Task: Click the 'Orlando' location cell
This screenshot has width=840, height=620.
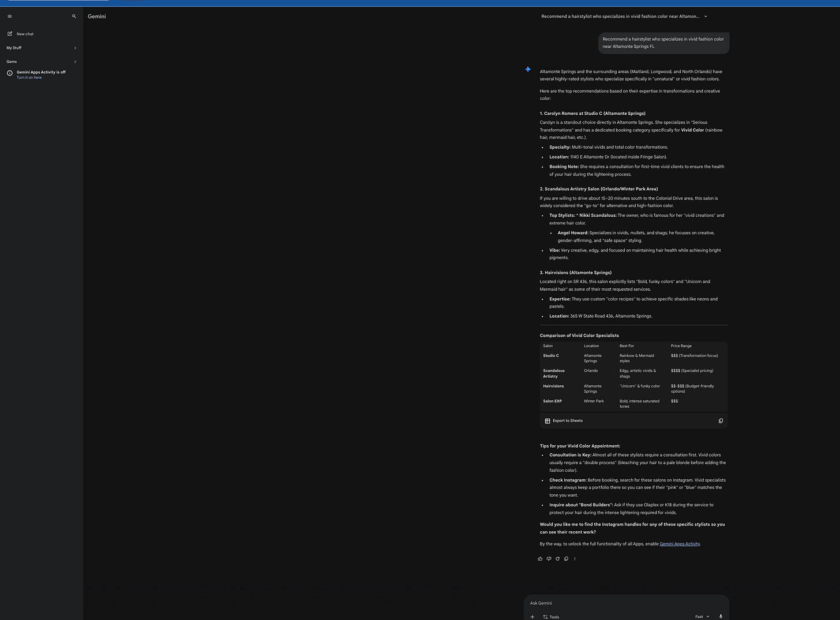Action: (x=591, y=371)
